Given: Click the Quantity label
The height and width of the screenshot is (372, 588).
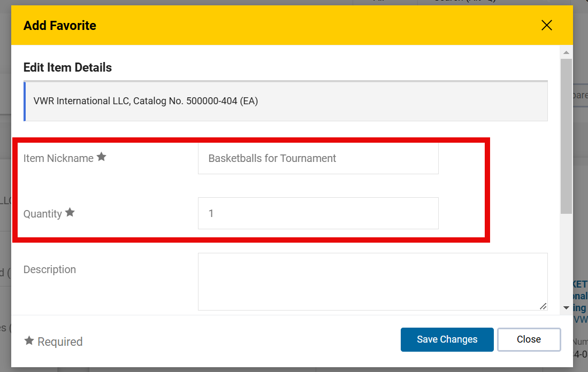Looking at the screenshot, I should pyautogui.click(x=43, y=214).
